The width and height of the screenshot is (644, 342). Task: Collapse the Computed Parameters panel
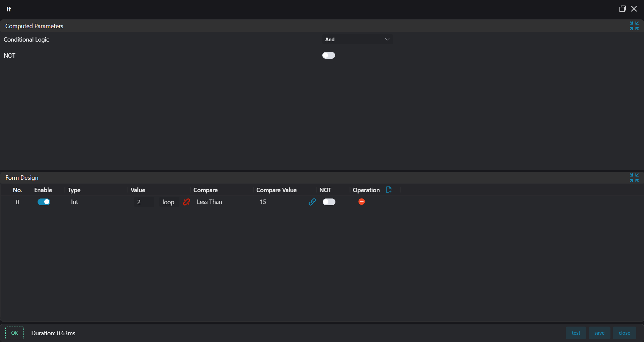(x=634, y=26)
